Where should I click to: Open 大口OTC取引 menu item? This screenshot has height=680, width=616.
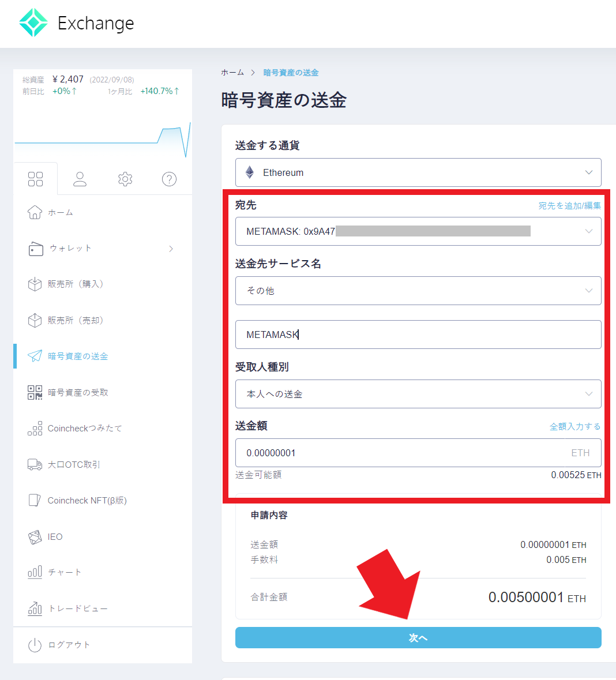click(x=74, y=464)
